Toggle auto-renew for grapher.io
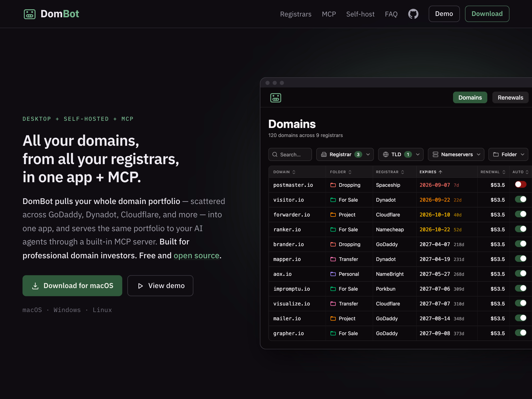The image size is (532, 399). click(x=521, y=333)
